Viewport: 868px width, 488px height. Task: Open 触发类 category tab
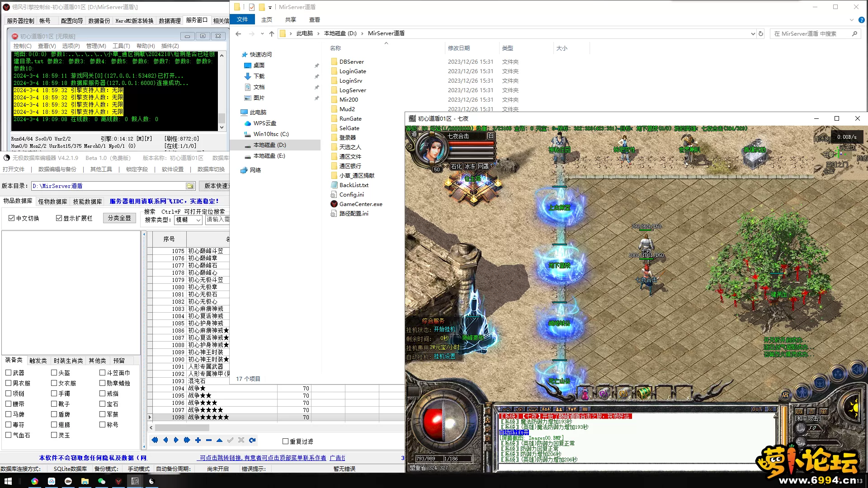tap(38, 361)
